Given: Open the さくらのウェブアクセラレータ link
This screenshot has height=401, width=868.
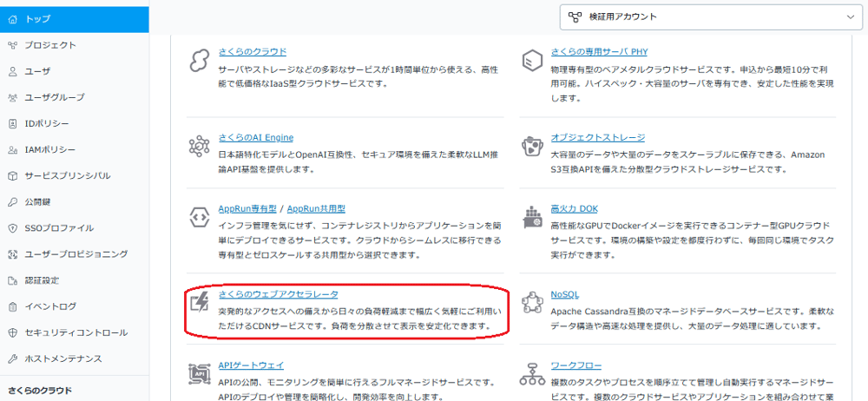Looking at the screenshot, I should tap(279, 294).
